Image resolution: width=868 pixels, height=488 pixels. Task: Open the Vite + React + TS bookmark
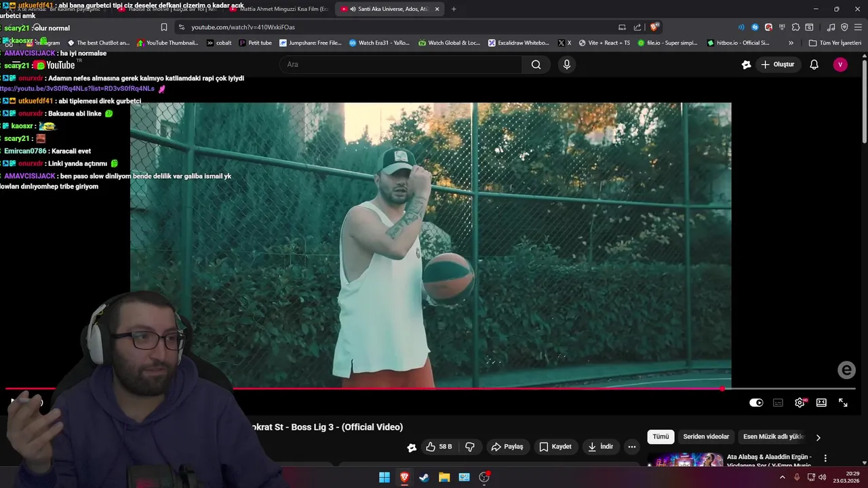coord(604,43)
